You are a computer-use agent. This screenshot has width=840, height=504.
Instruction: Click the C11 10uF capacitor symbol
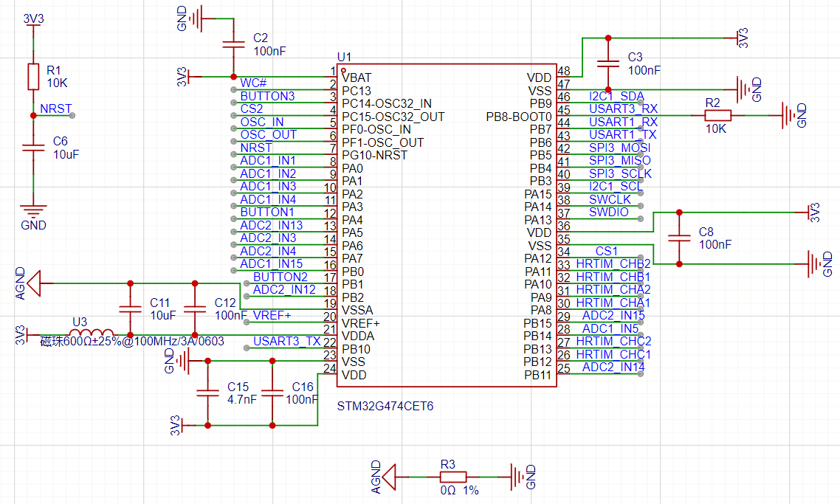[x=130, y=309]
